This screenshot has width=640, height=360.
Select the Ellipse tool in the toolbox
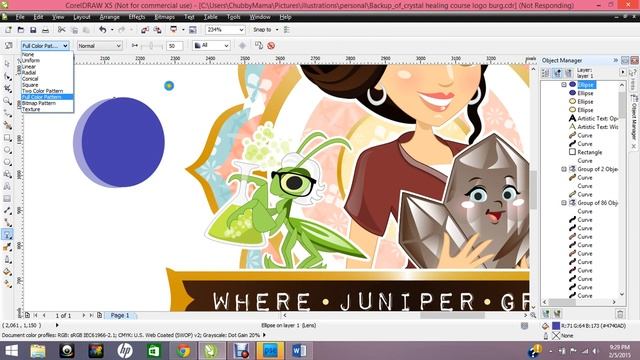point(7,150)
